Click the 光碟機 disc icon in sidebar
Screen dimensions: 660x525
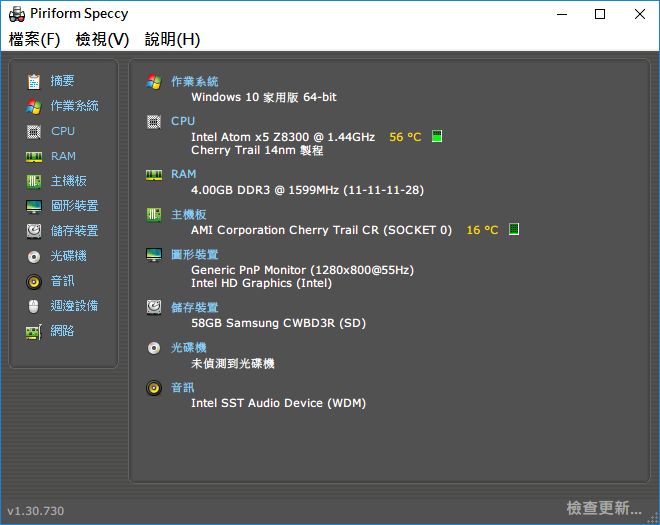click(34, 256)
